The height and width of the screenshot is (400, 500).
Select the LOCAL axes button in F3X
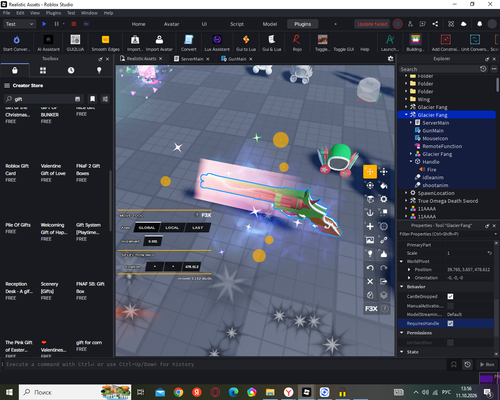[172, 228]
